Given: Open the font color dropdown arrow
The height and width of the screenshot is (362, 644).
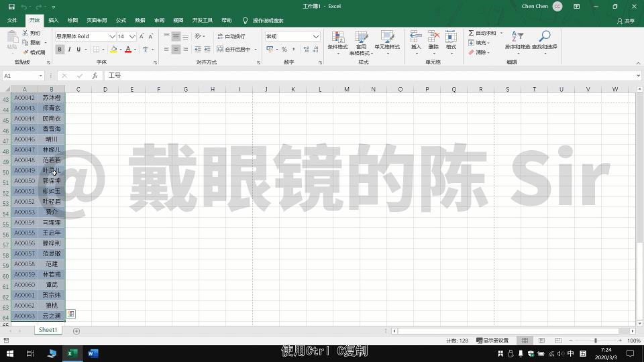Looking at the screenshot, I should (135, 49).
